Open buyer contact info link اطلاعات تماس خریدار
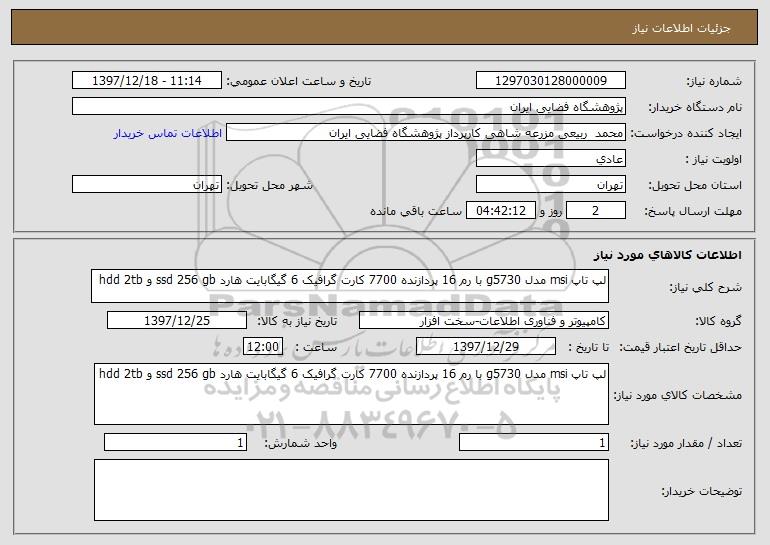Viewport: 770px width, 545px height. (x=168, y=133)
